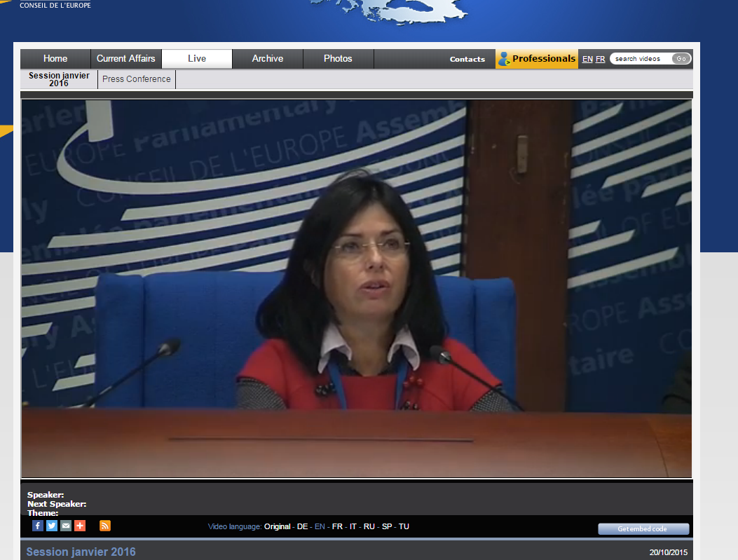Click the Contacts link

pyautogui.click(x=467, y=60)
